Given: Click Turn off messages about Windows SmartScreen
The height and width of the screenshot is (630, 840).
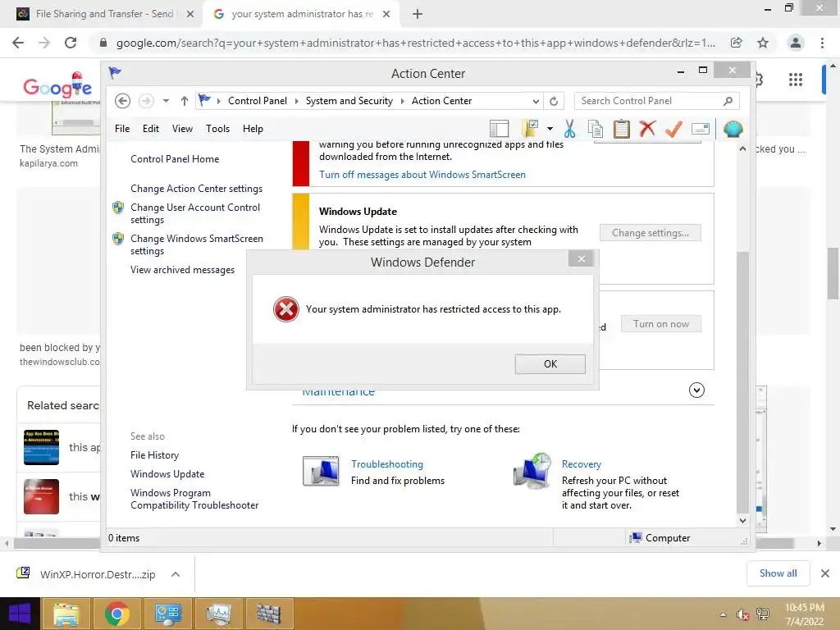Looking at the screenshot, I should click(x=422, y=175).
